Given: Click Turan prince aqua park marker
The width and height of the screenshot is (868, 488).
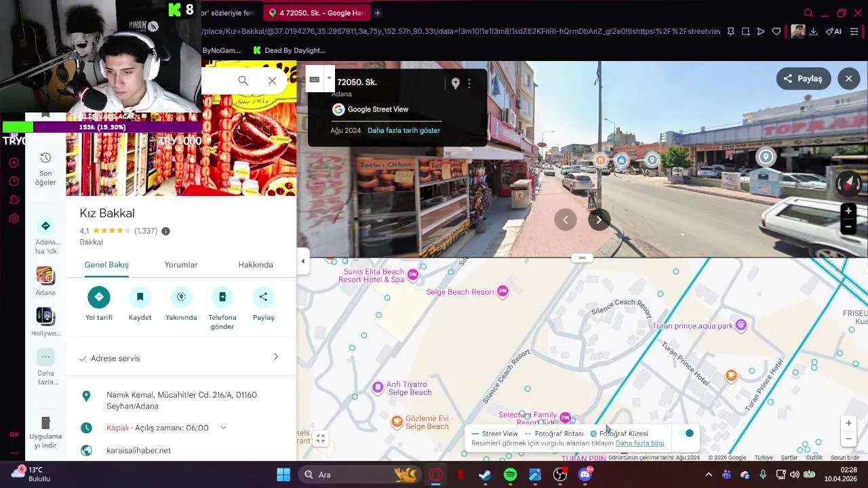Looking at the screenshot, I should point(741,325).
